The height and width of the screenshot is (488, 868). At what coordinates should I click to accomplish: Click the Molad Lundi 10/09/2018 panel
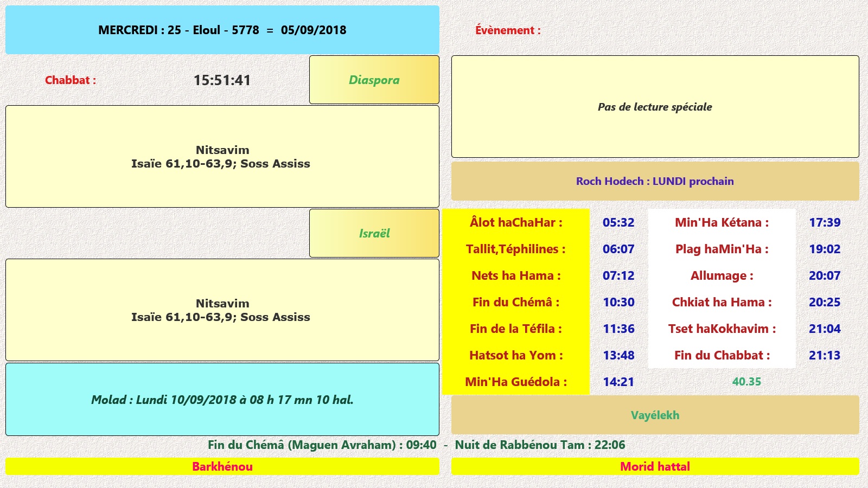click(222, 400)
